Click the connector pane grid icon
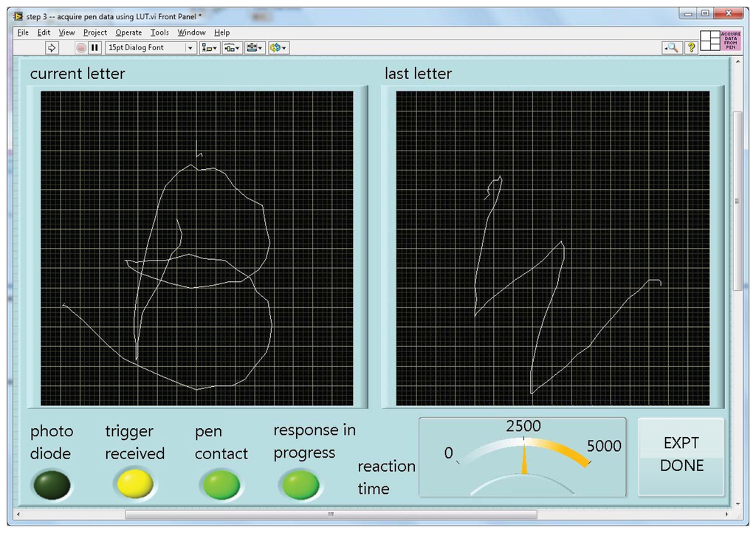The width and height of the screenshot is (756, 533). [x=709, y=41]
